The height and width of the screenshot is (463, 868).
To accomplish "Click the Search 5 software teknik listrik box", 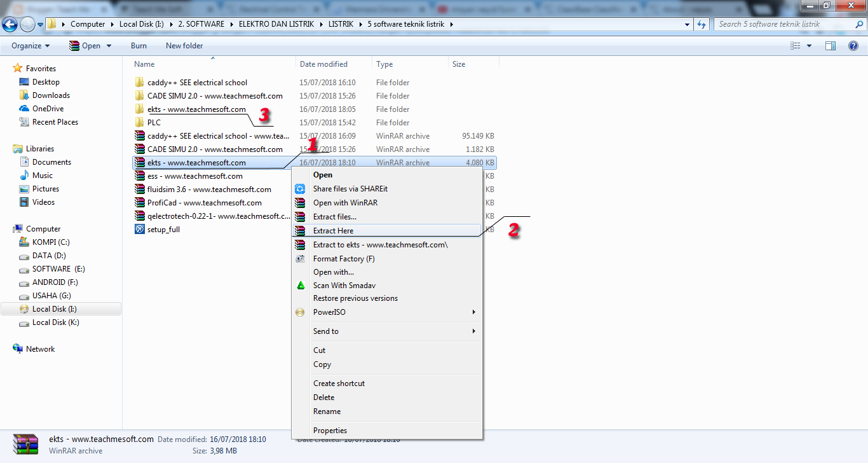I will coord(790,24).
